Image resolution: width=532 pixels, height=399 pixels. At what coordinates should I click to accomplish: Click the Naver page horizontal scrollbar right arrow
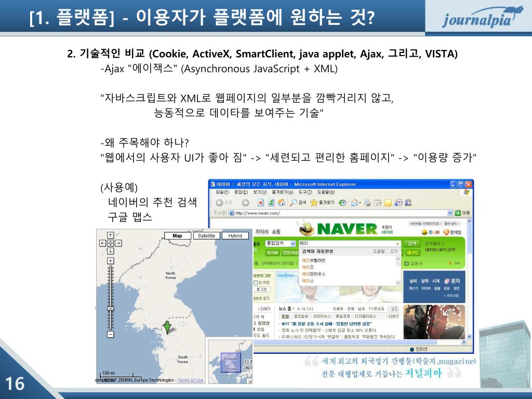(x=464, y=342)
